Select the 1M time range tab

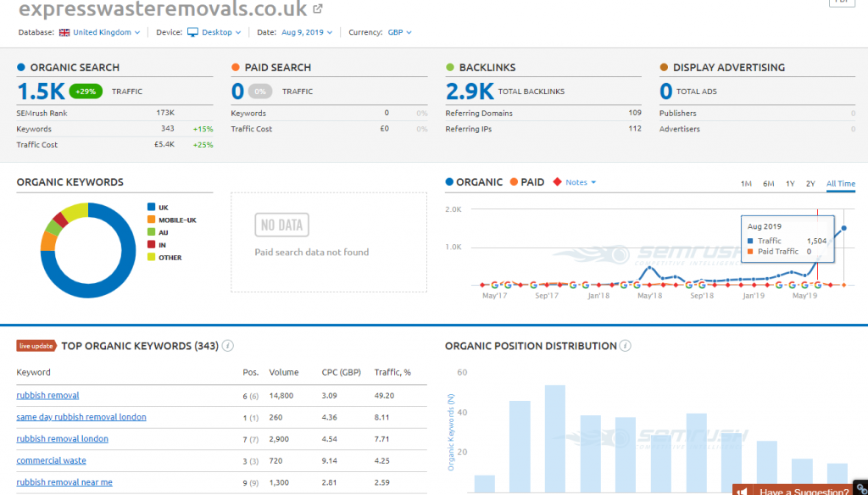click(746, 184)
